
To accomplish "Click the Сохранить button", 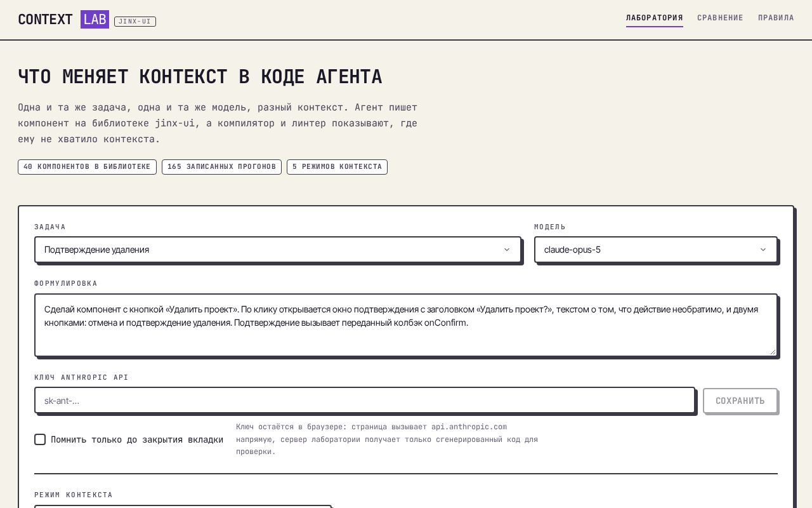I will pos(740,401).
